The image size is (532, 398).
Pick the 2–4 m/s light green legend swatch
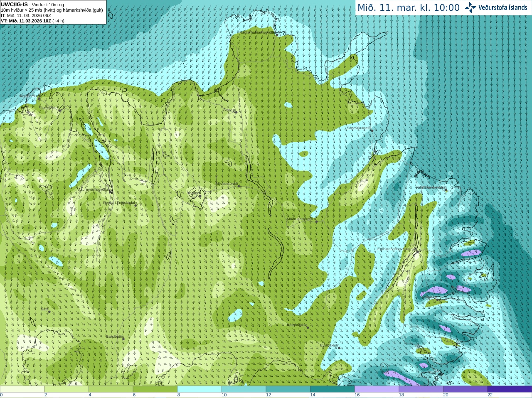pos(66,389)
